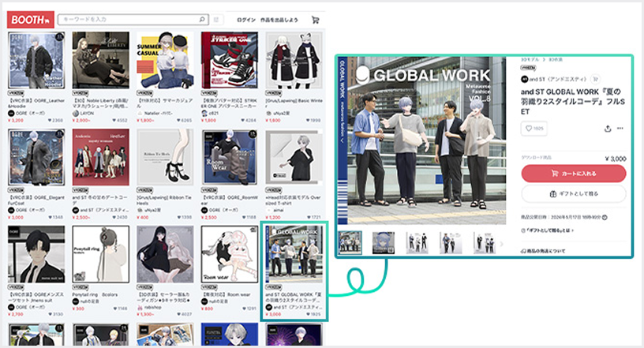Select third gallery thumbnail in detail panel
Viewport: 644px width, 348px height.
pyautogui.click(x=417, y=243)
